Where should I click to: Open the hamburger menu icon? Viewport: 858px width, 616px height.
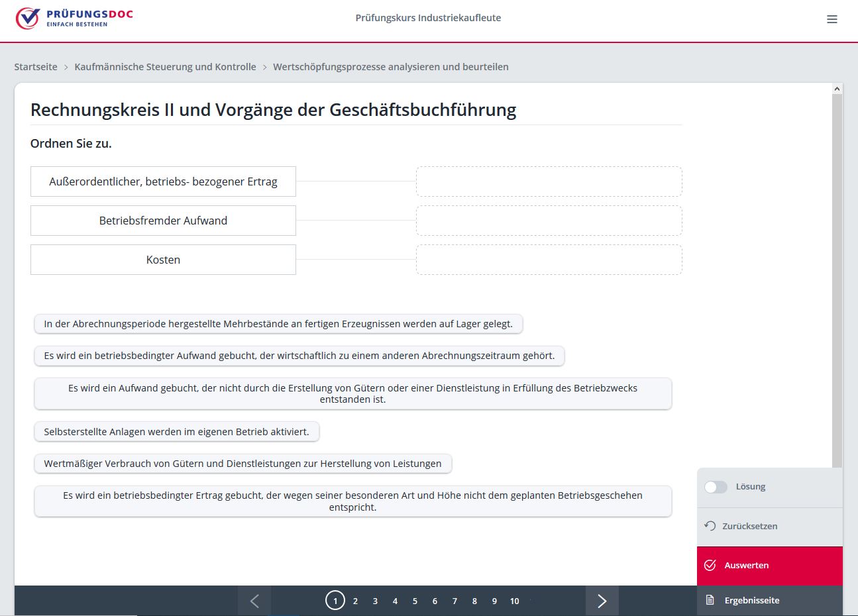pyautogui.click(x=832, y=19)
